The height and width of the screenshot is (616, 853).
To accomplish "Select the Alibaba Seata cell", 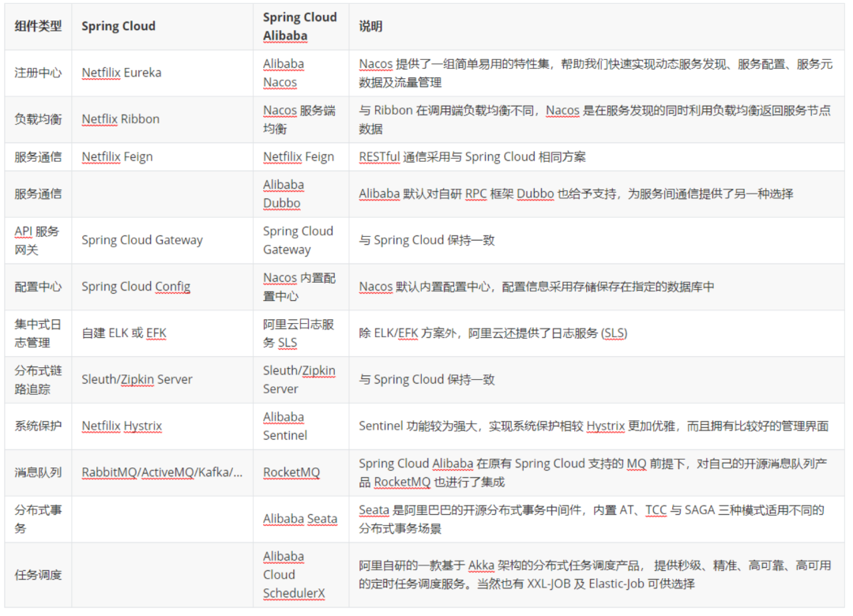I will point(300,519).
